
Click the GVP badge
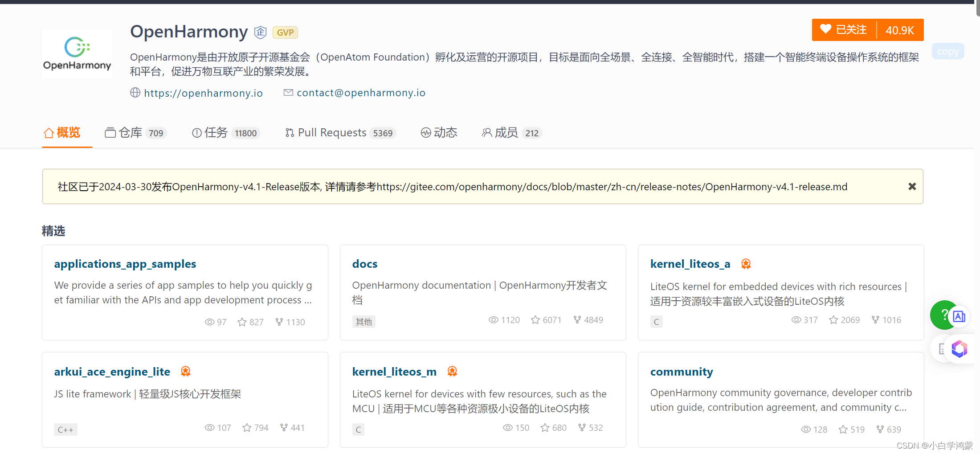pos(285,33)
